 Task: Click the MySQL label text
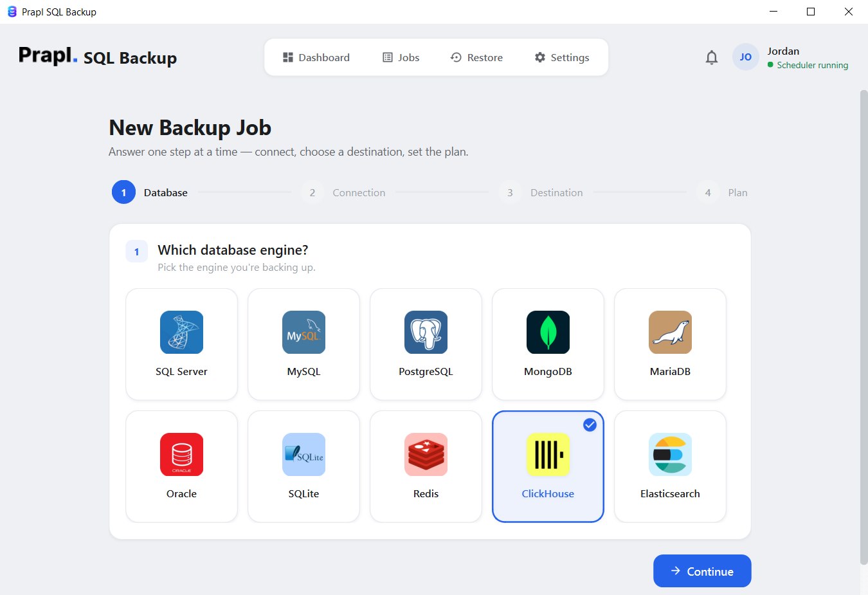click(303, 372)
